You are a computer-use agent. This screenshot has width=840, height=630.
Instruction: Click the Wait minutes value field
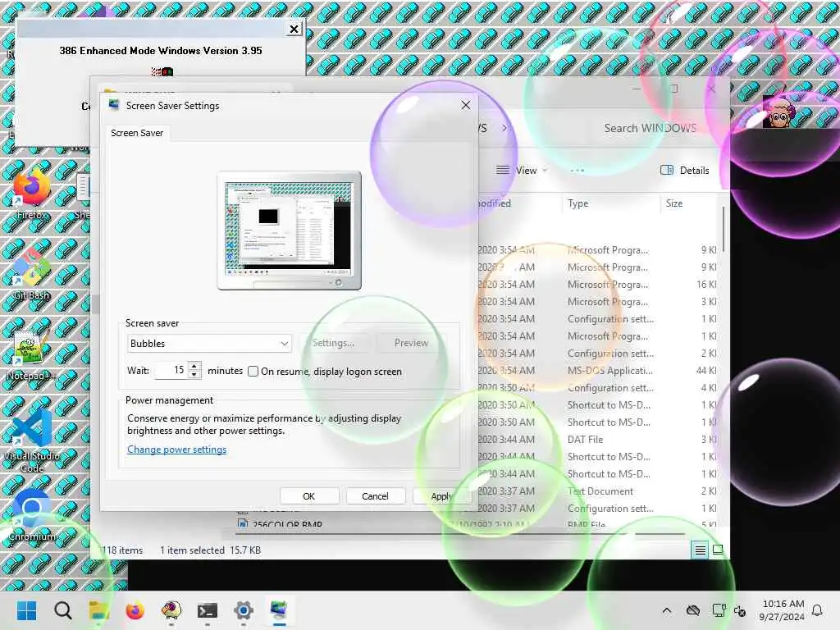pyautogui.click(x=171, y=370)
